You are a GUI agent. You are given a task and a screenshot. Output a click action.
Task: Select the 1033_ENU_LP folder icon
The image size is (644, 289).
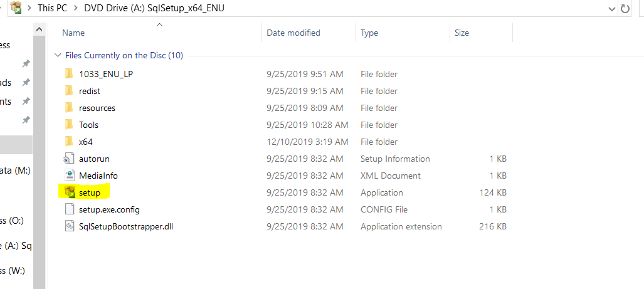coord(69,74)
